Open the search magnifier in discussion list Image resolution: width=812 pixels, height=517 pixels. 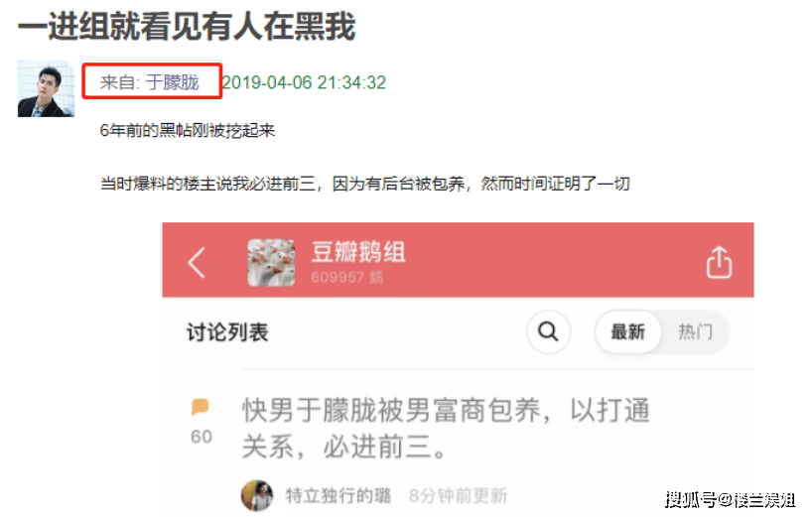(548, 331)
